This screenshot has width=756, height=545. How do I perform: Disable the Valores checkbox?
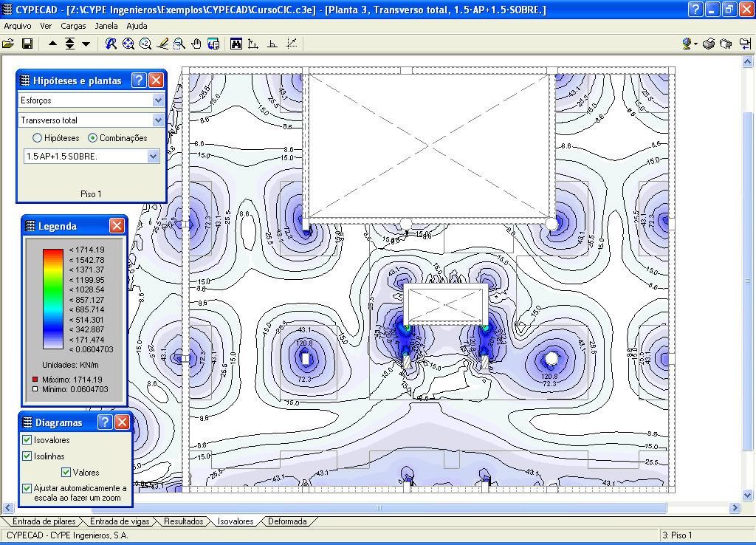tap(66, 473)
